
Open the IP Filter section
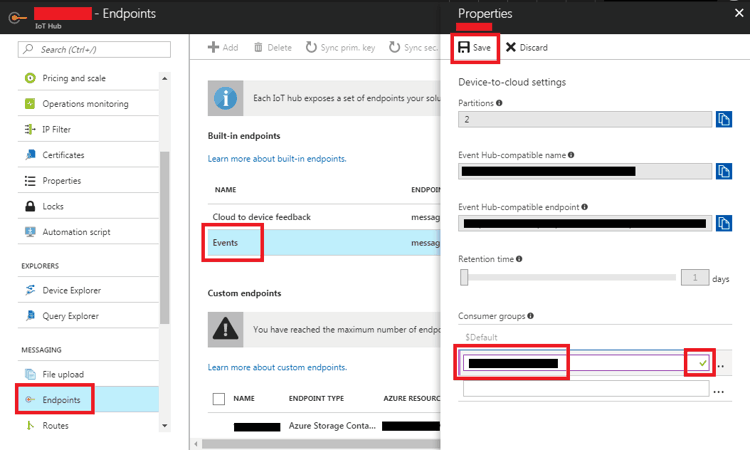tap(56, 129)
